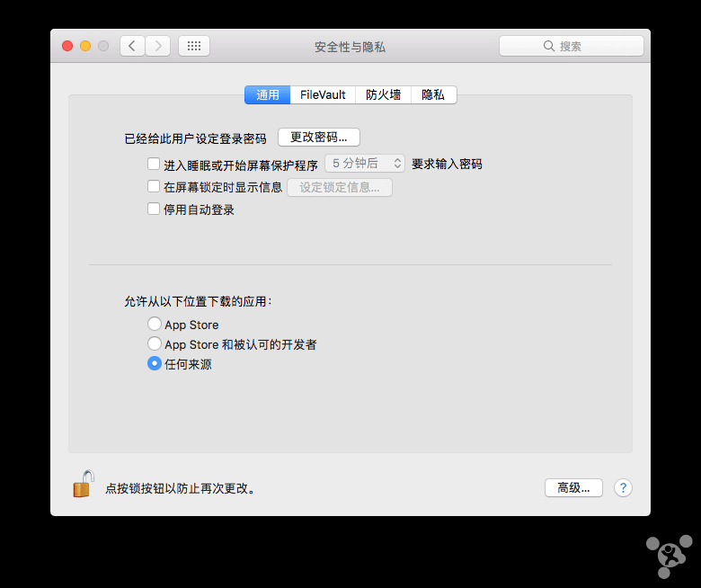This screenshot has height=588, width=701.
Task: Click the red close window button
Action: (67, 46)
